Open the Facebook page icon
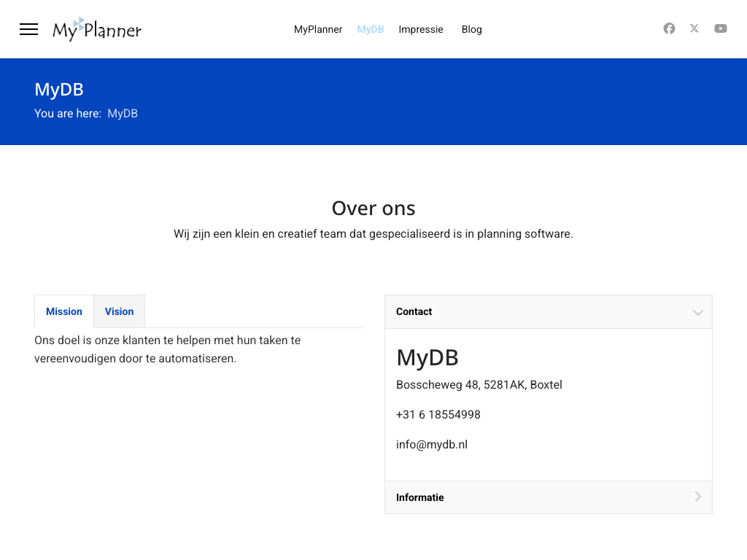 click(x=669, y=28)
